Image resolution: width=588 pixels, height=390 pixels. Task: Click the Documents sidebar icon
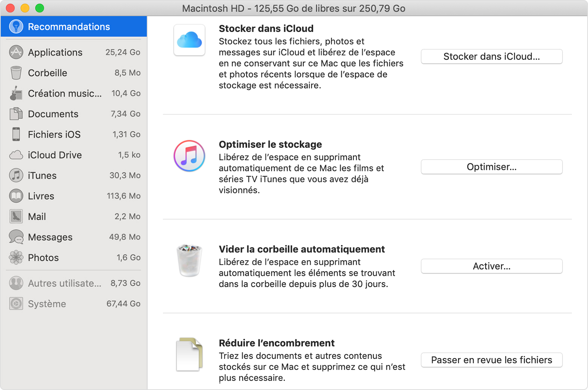[16, 114]
